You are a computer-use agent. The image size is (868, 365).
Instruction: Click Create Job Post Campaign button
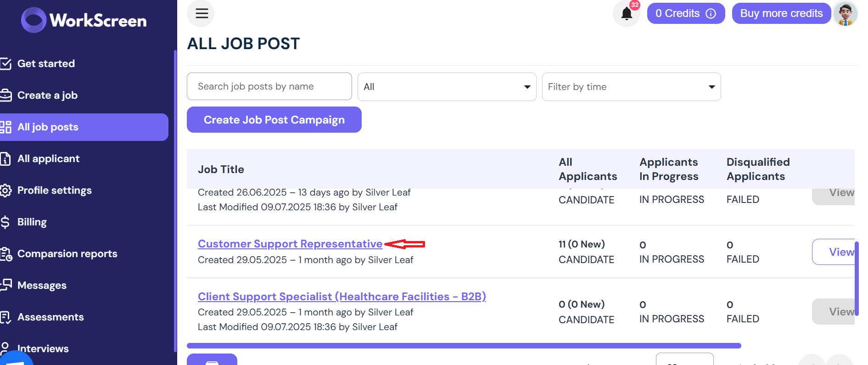[x=274, y=120]
